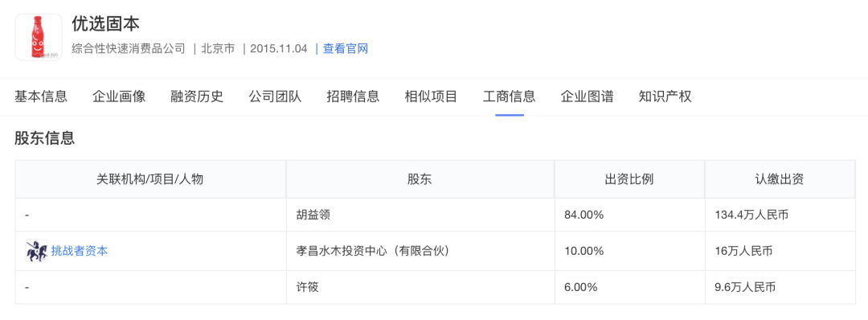Image resolution: width=868 pixels, height=320 pixels.
Task: View the 相似项目 tab
Action: tap(432, 96)
